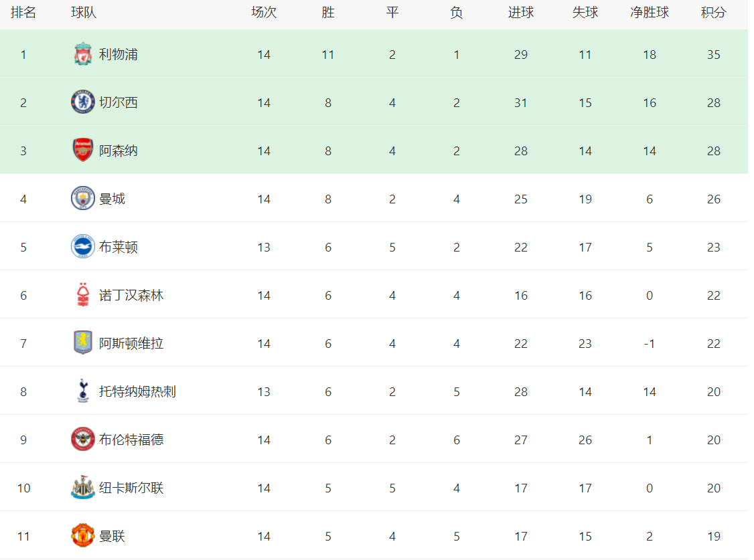Click the Arsenal club crest icon
Screen dimensions: 754x560
(x=83, y=151)
